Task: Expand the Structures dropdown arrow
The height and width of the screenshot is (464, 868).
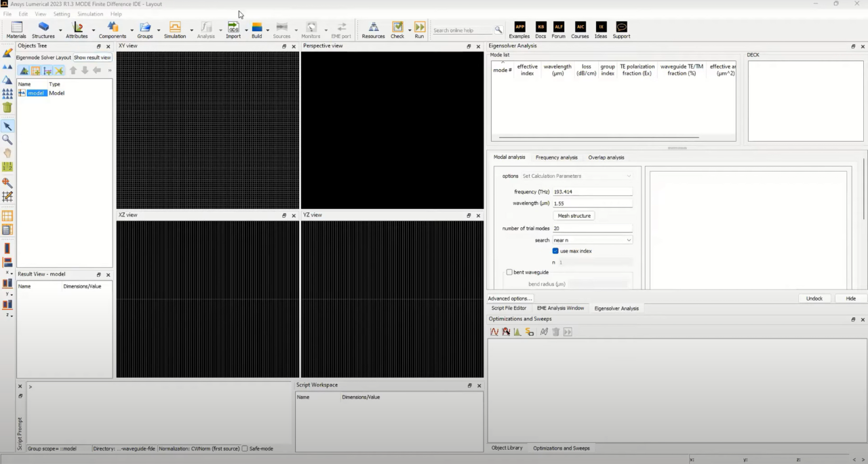Action: [x=60, y=30]
